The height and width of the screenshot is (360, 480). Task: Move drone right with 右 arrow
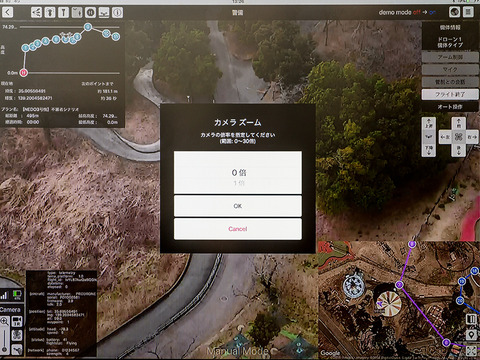[472, 137]
